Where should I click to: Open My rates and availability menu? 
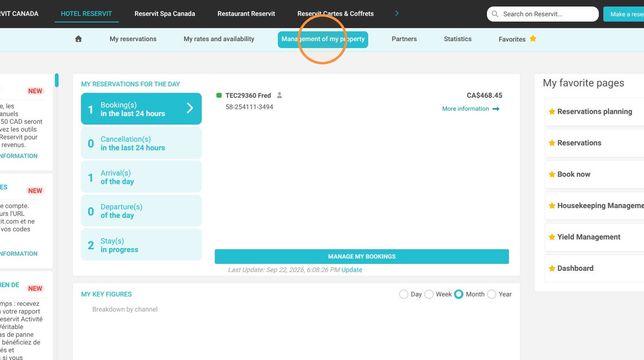(219, 39)
